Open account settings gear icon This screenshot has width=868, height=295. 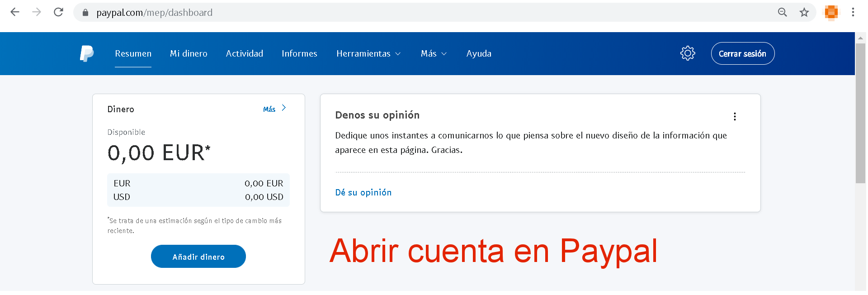point(688,53)
